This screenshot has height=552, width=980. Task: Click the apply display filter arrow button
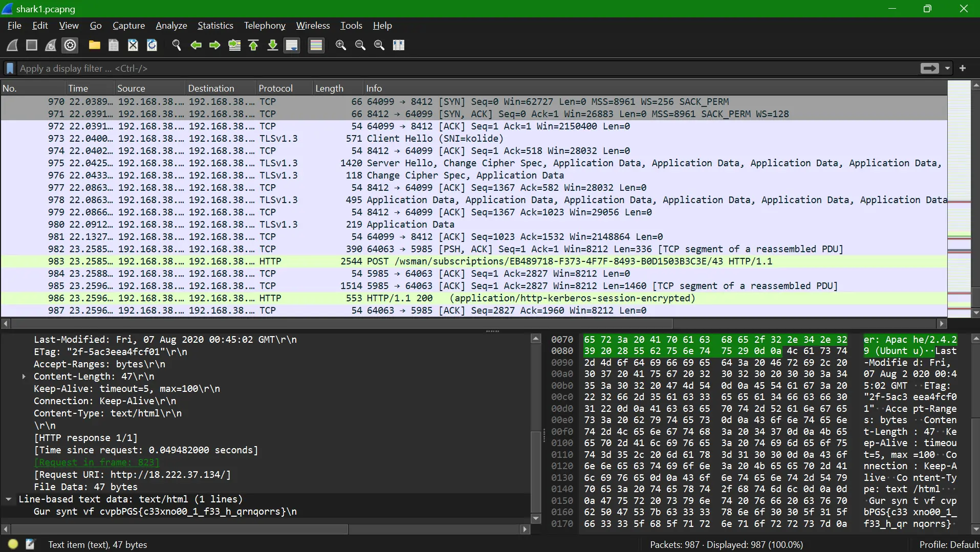(x=929, y=68)
